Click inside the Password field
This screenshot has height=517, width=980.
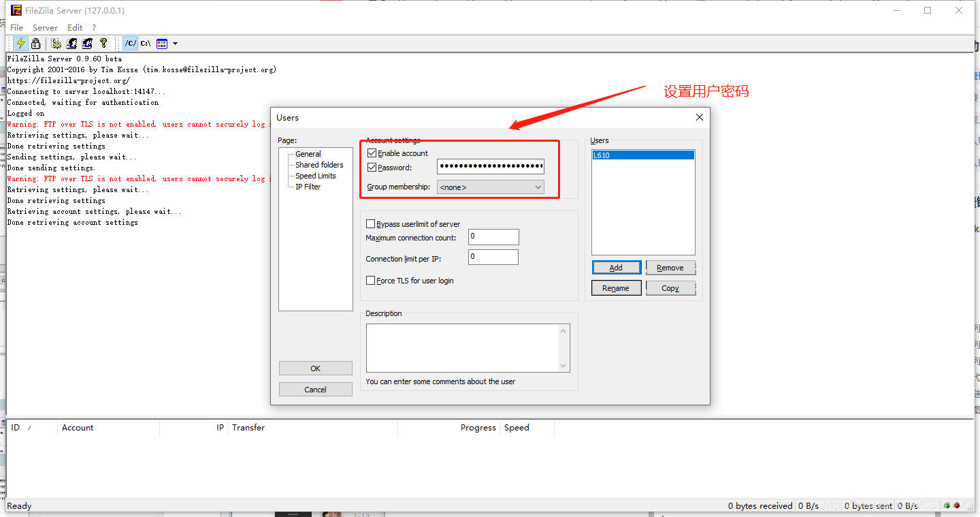pyautogui.click(x=491, y=167)
